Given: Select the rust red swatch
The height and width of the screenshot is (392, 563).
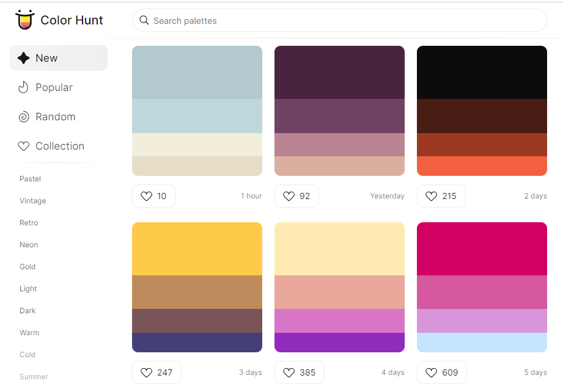Looking at the screenshot, I should [x=482, y=145].
